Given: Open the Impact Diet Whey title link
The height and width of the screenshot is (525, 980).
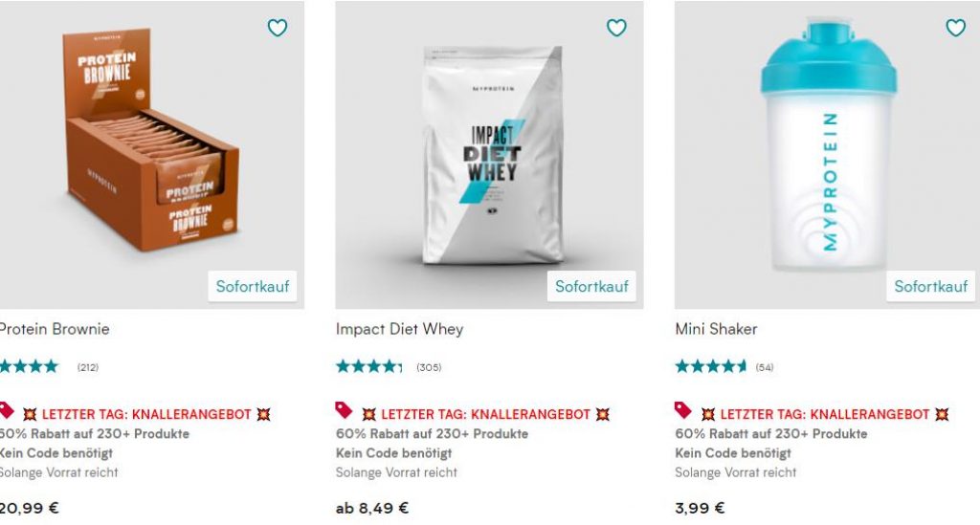Looking at the screenshot, I should click(x=399, y=329).
